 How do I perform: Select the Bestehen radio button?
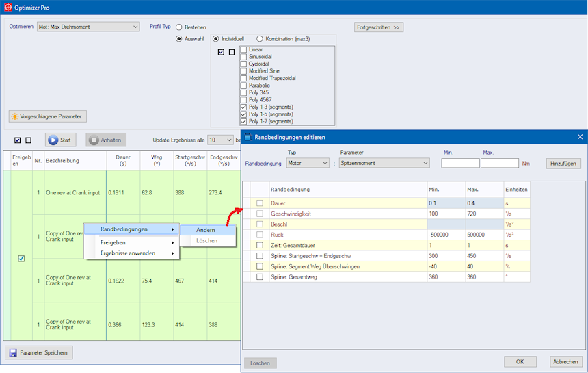click(x=179, y=27)
